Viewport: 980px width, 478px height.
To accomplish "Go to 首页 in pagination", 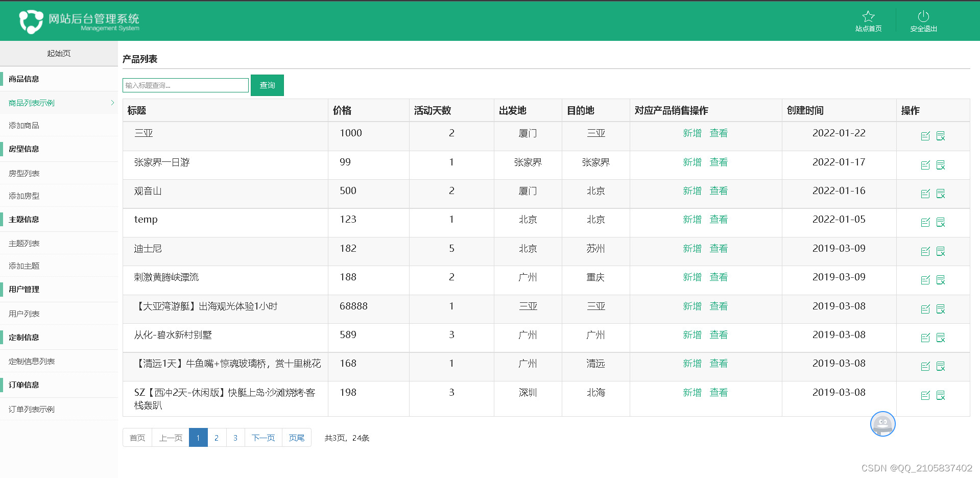I will point(137,438).
